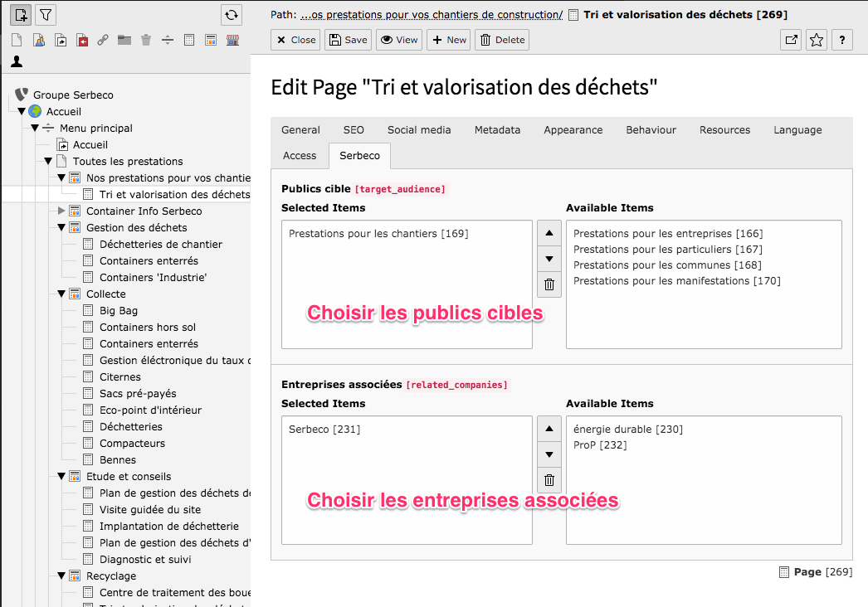Expand the Container Info Serbeco tree node
The height and width of the screenshot is (607, 868).
[x=62, y=211]
